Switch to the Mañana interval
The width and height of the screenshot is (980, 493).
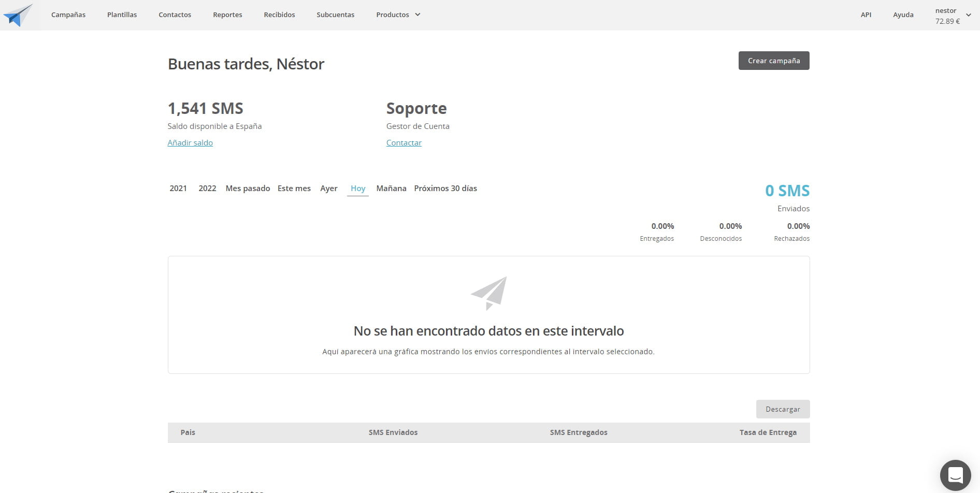coord(391,188)
